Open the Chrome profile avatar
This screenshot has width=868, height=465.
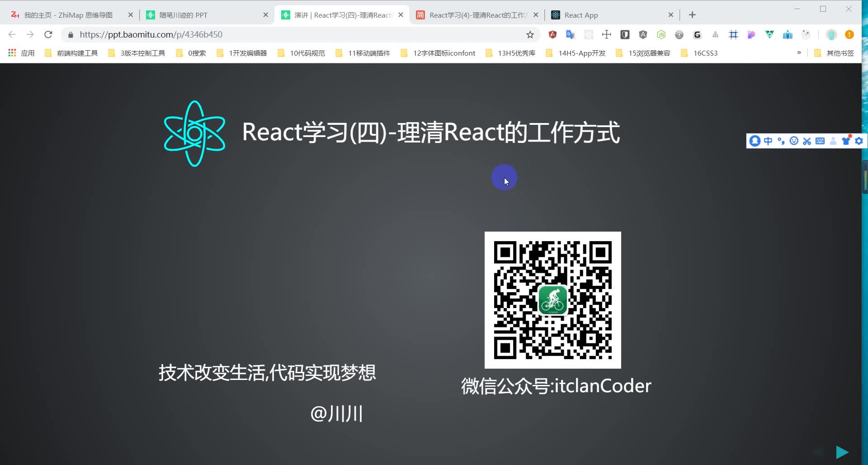(x=831, y=34)
